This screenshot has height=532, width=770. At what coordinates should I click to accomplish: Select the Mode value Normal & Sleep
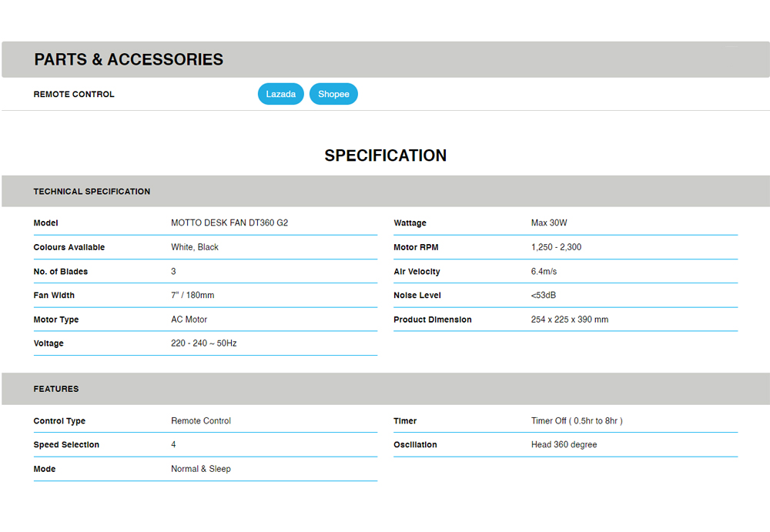(x=200, y=469)
